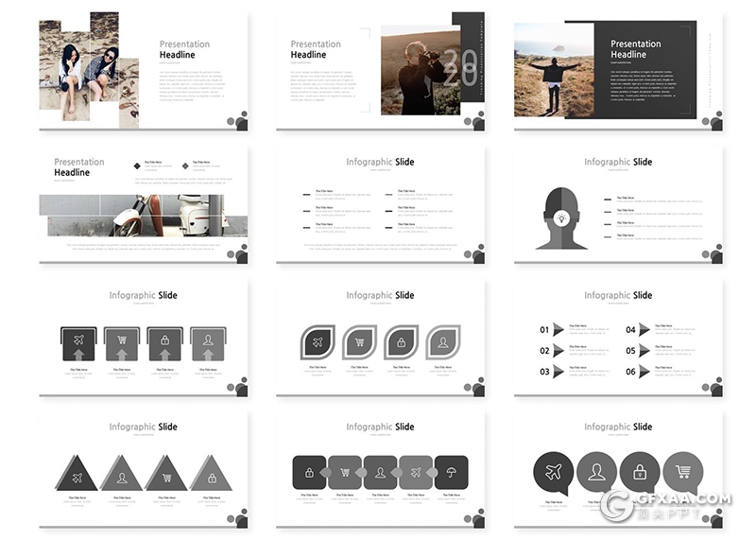Click the scooter photo banner
756x541 pixels.
point(144,215)
